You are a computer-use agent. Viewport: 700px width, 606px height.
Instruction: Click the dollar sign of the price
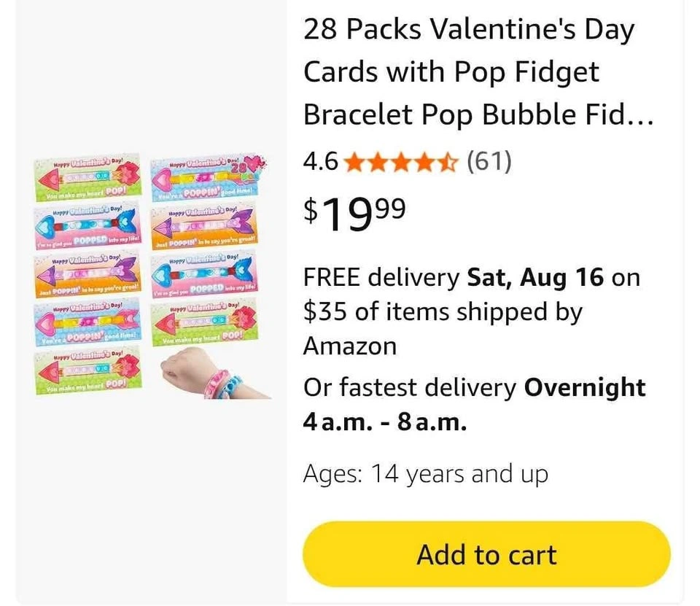[x=311, y=211]
